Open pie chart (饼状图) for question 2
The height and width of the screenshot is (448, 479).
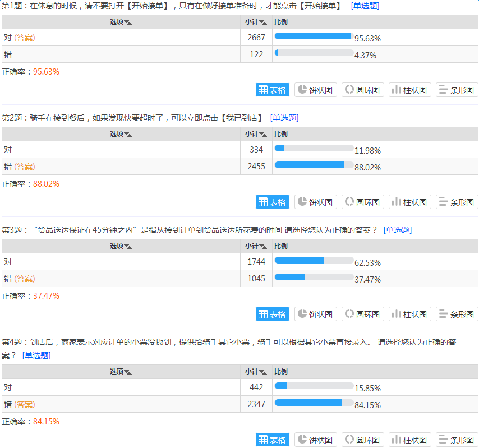coord(316,202)
